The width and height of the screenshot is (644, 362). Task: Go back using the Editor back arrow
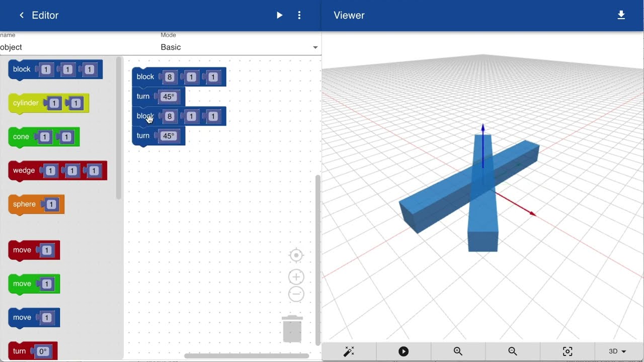[x=22, y=15]
